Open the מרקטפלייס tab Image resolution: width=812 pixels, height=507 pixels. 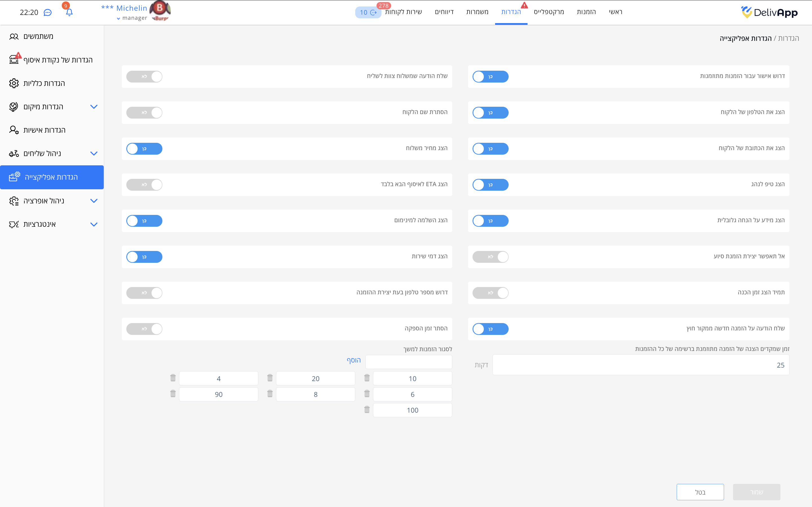[549, 12]
